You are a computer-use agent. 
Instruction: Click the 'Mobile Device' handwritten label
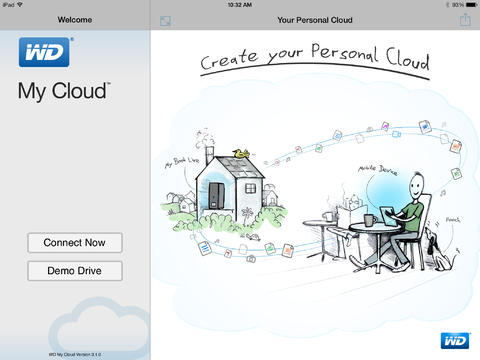pyautogui.click(x=377, y=170)
